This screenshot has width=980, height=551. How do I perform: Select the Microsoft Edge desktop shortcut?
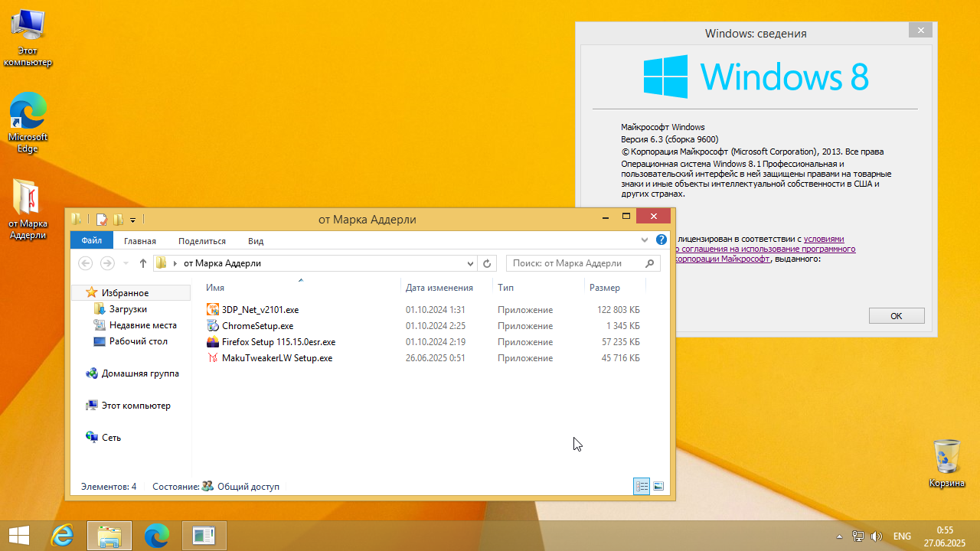click(28, 122)
